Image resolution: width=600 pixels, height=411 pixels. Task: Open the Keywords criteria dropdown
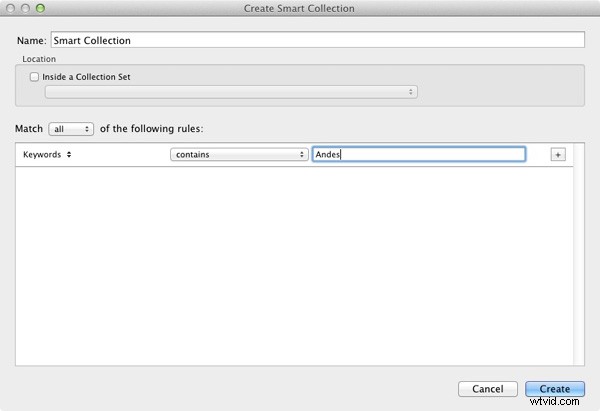coord(47,155)
